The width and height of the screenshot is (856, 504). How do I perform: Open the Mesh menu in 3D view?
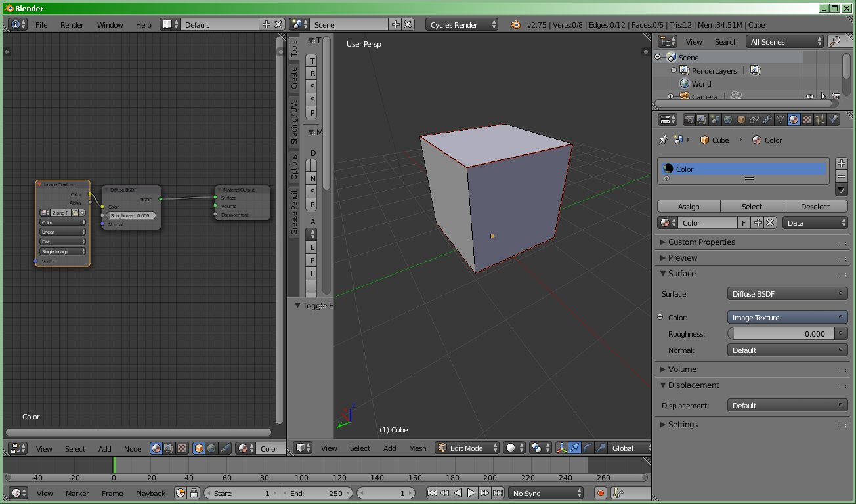tap(418, 448)
